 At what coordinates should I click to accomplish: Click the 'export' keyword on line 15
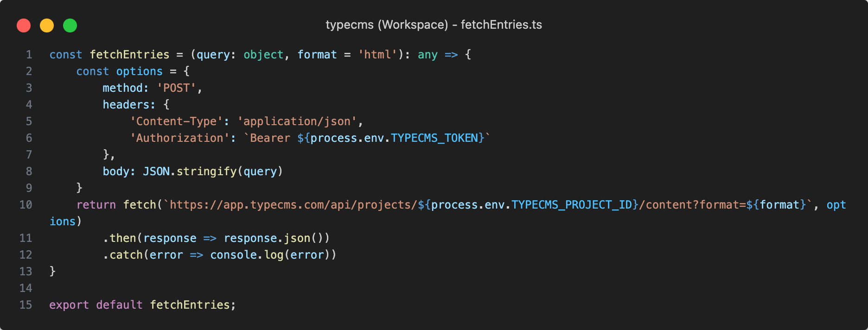click(x=69, y=305)
